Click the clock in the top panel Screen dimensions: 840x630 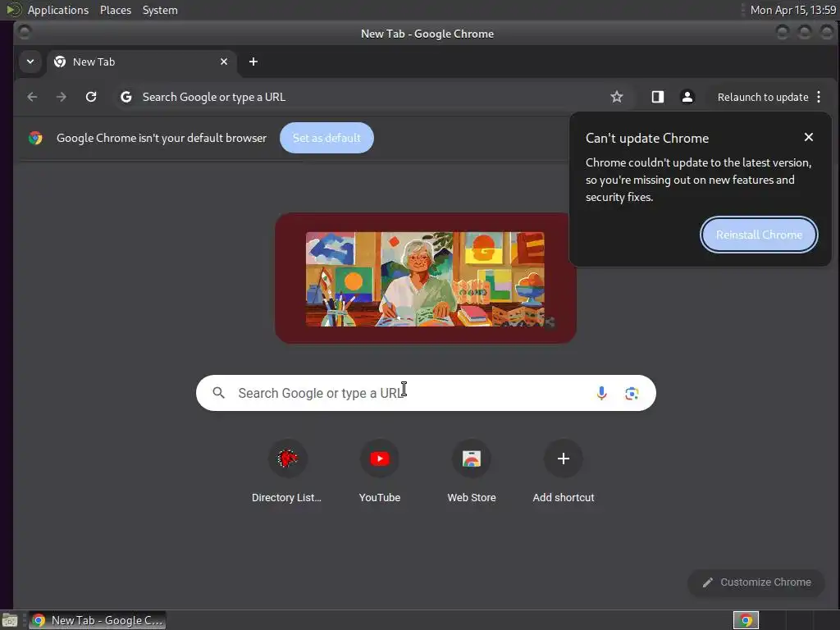click(x=792, y=10)
